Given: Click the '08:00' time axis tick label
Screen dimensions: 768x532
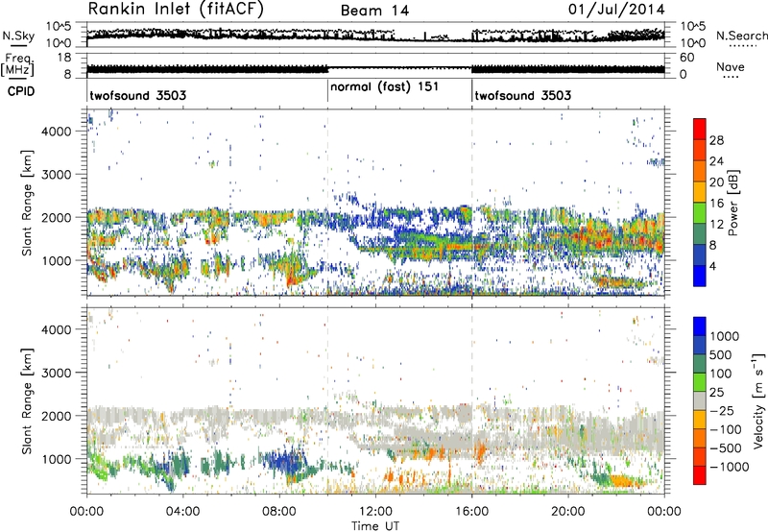Looking at the screenshot, I should coord(279,512).
